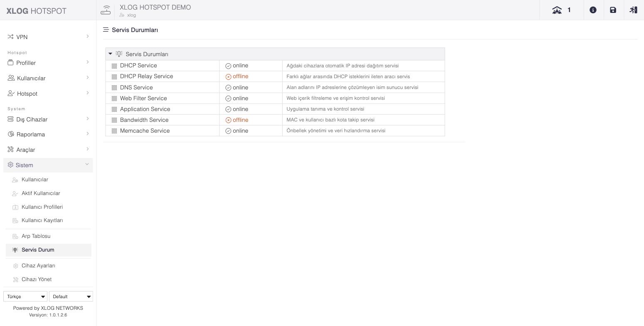
Task: Click the hamburger icon beside Servis Durumları title
Action: tap(106, 30)
